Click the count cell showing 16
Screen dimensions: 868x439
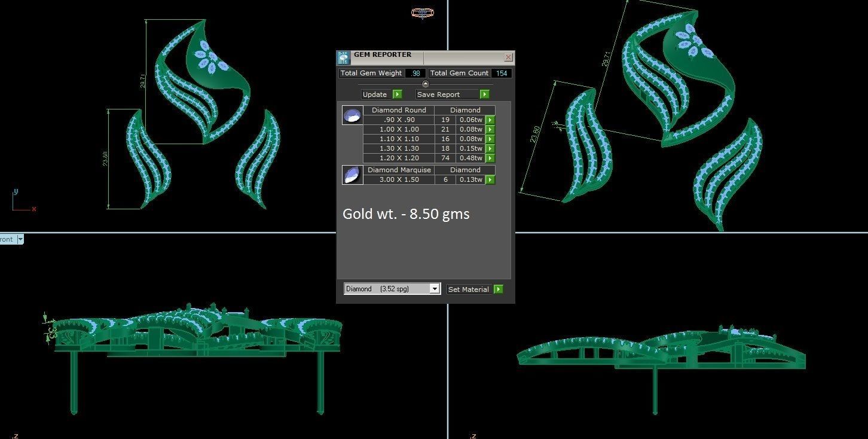click(x=445, y=139)
